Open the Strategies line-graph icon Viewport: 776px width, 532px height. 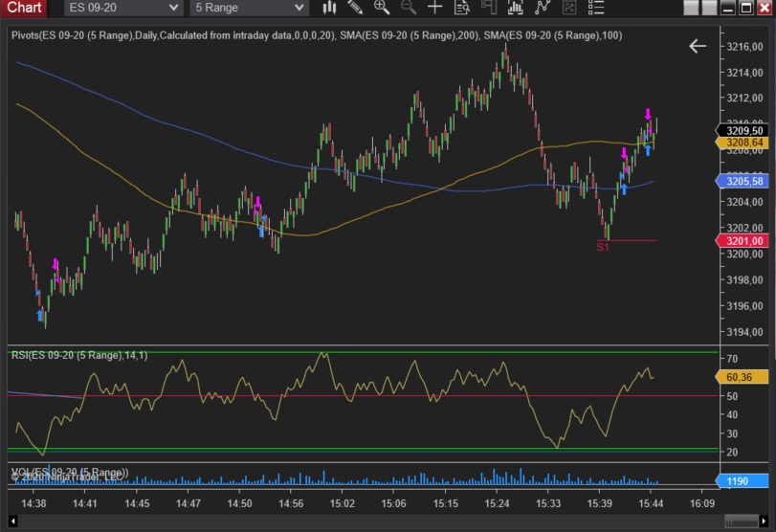point(543,8)
